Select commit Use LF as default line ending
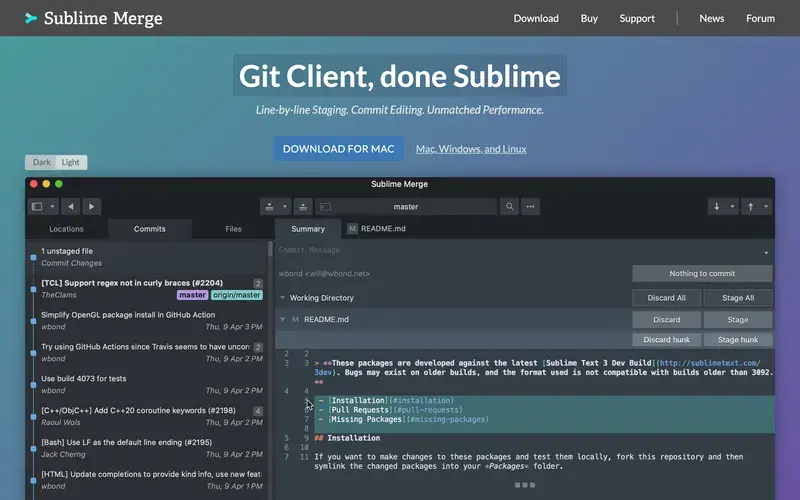The image size is (800, 500). [148, 448]
